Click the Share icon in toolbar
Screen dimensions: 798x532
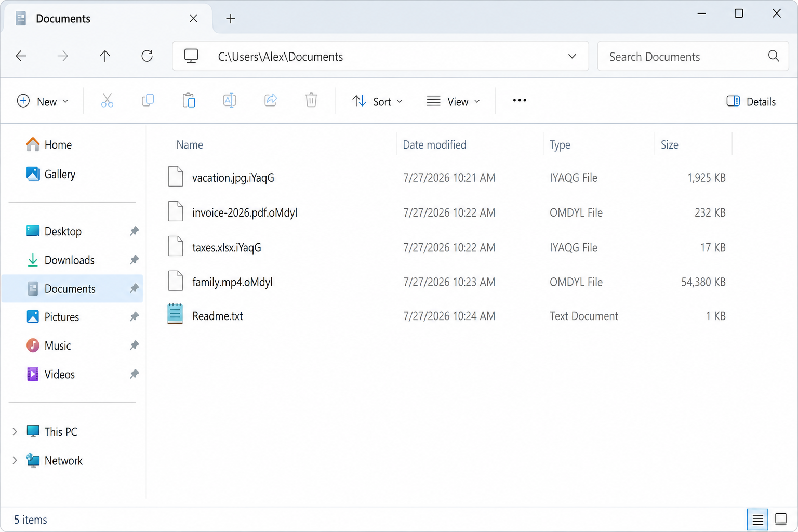click(271, 100)
